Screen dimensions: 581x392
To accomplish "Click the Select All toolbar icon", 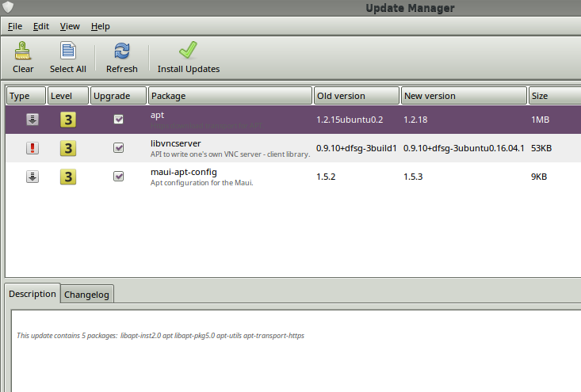I will tap(68, 51).
